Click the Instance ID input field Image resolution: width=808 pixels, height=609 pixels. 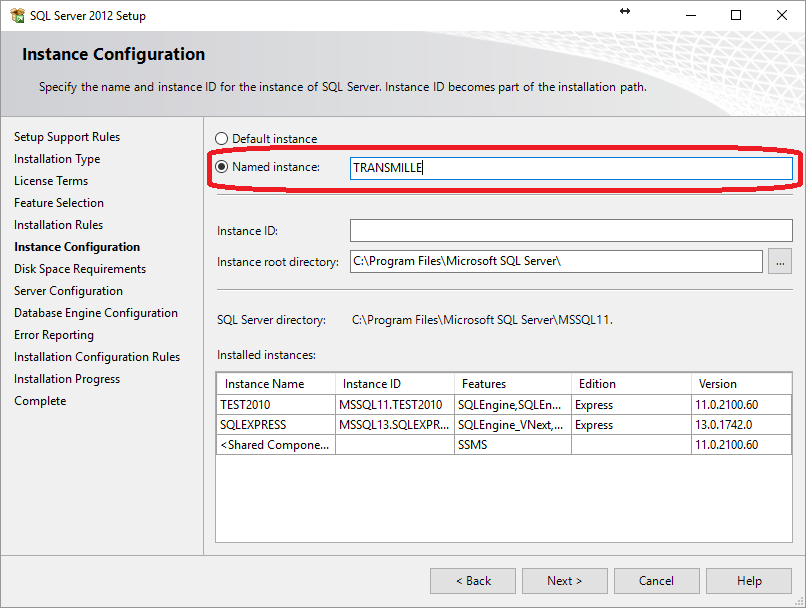(x=571, y=230)
